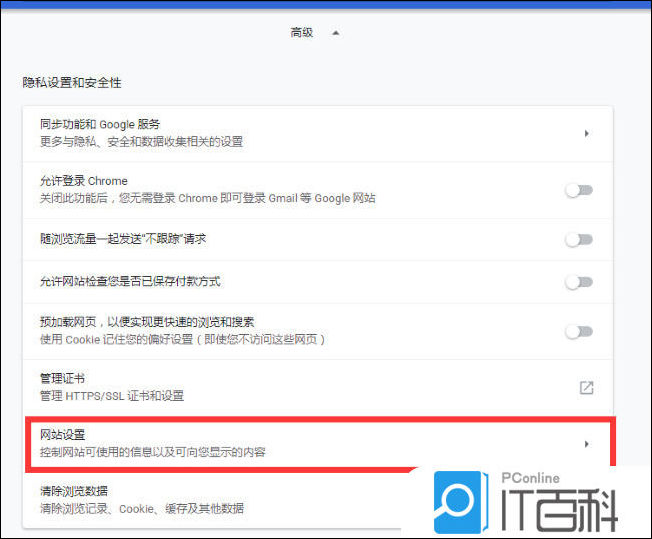The height and width of the screenshot is (539, 652).
Task: Collapse the 高级 advanced section arrow
Action: point(336,33)
